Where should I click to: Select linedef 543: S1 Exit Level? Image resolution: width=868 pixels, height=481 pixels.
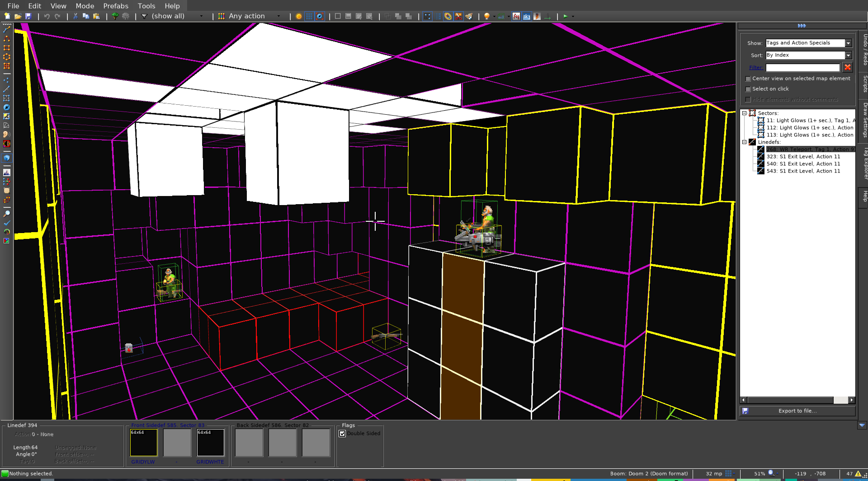(x=803, y=171)
